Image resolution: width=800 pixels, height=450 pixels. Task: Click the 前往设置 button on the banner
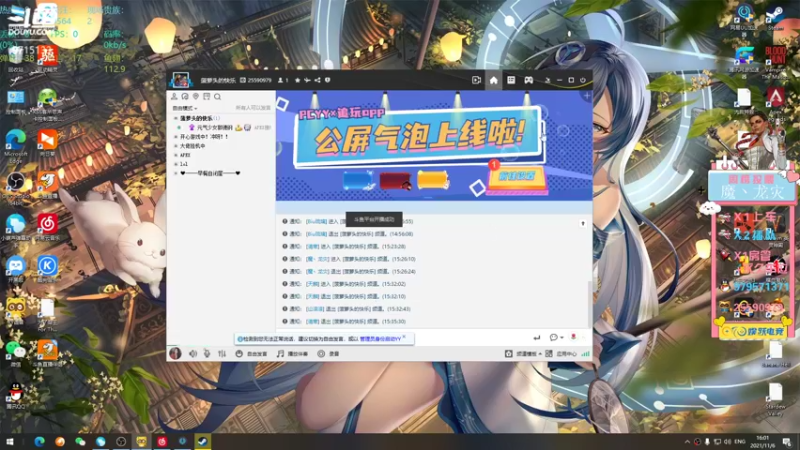(x=517, y=177)
